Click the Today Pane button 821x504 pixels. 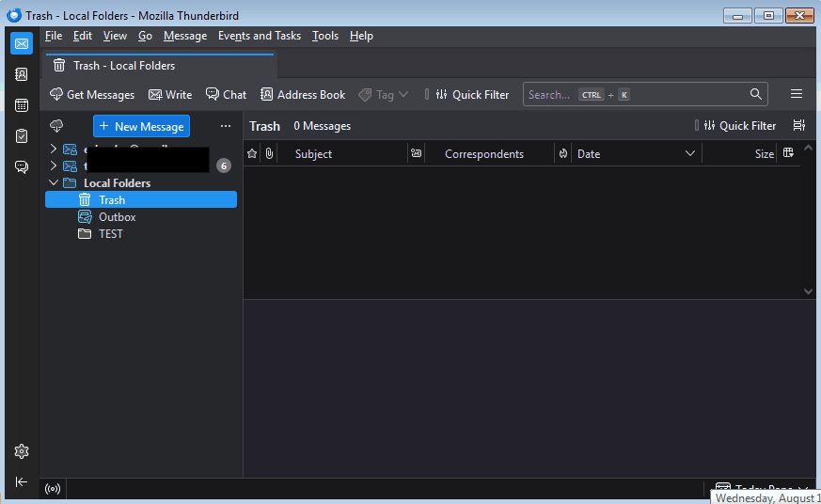coord(762,487)
